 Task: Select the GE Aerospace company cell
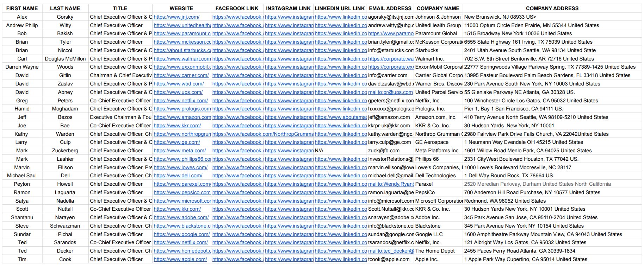point(438,142)
